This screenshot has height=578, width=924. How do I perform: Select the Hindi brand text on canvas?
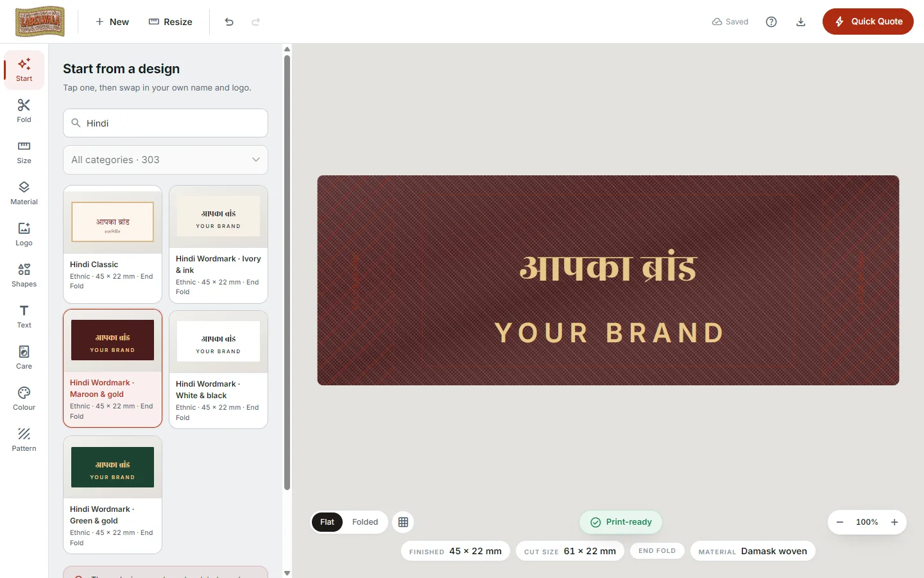click(608, 267)
